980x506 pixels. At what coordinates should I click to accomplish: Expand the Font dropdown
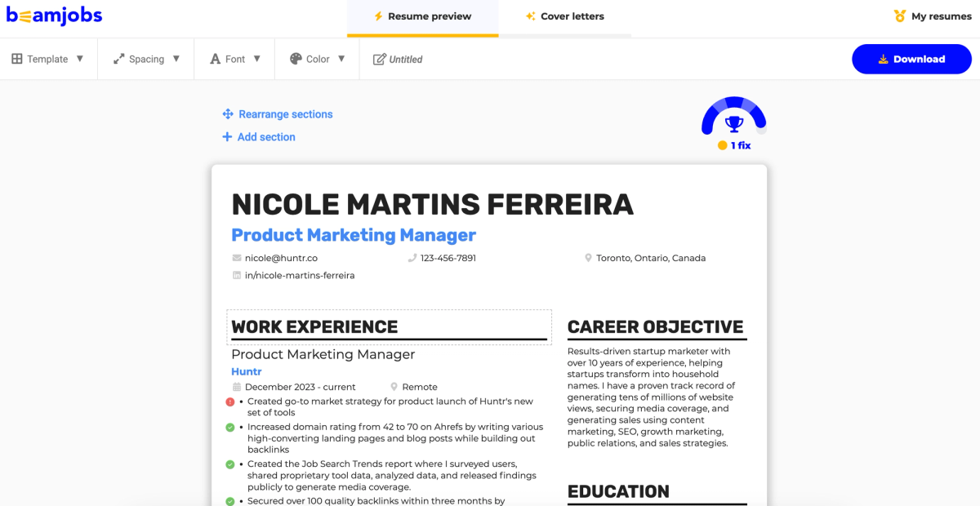click(235, 59)
